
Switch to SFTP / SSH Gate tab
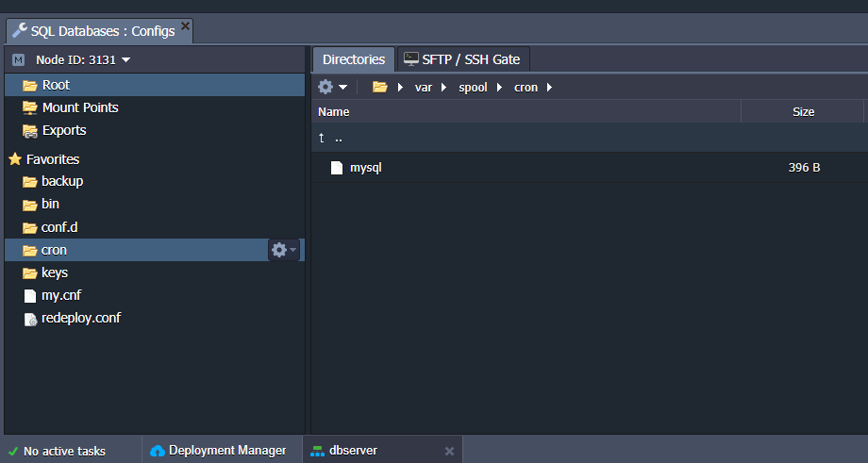[462, 59]
